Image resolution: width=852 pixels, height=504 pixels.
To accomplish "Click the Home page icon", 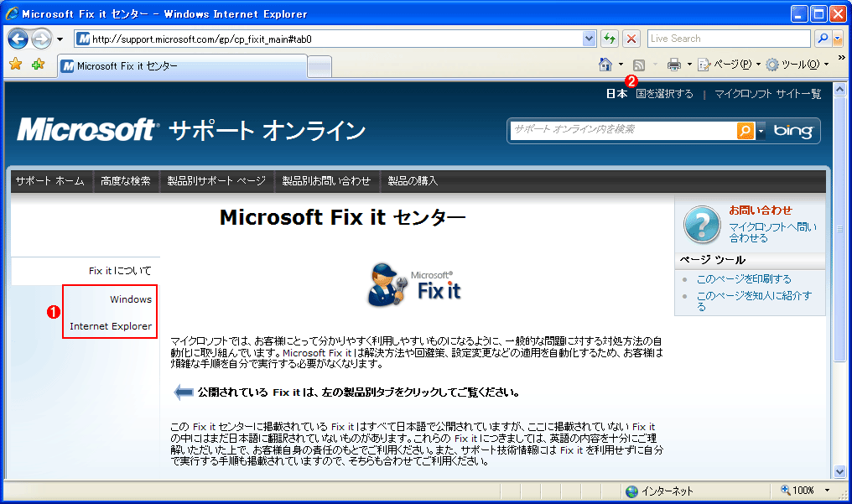I will tap(605, 65).
